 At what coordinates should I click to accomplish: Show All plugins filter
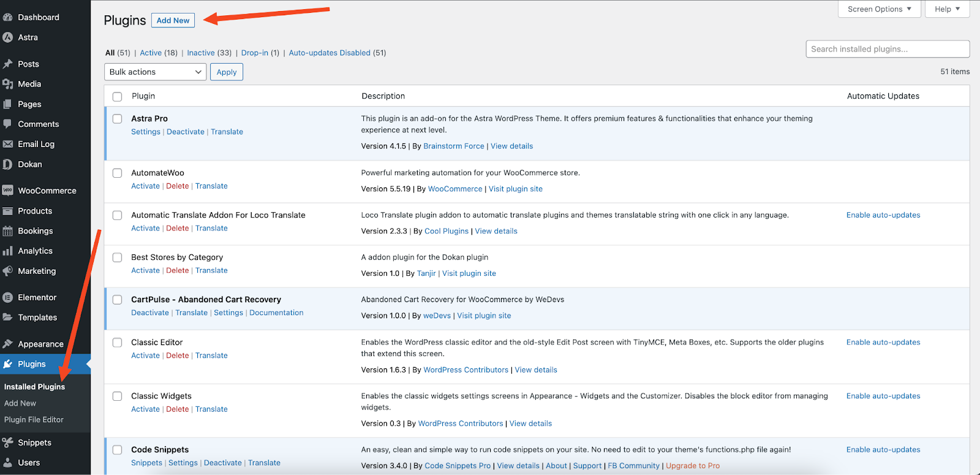click(x=110, y=53)
